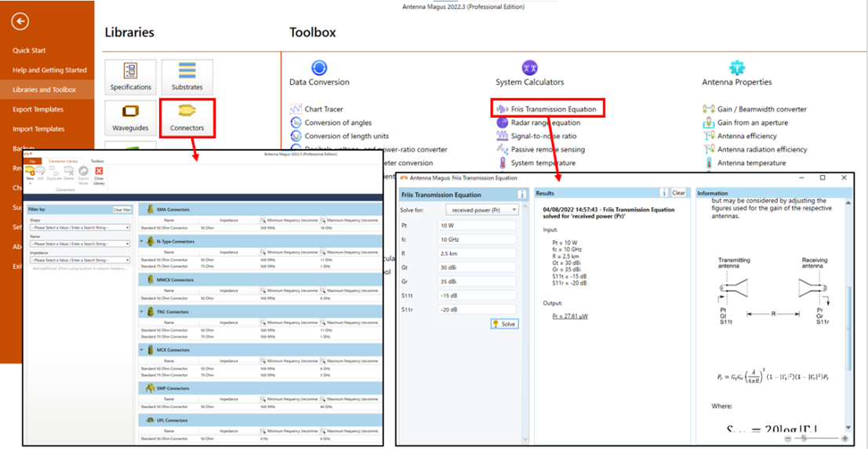868x449 pixels.
Task: Click the back arrow icon in the sidebar
Action: point(20,22)
